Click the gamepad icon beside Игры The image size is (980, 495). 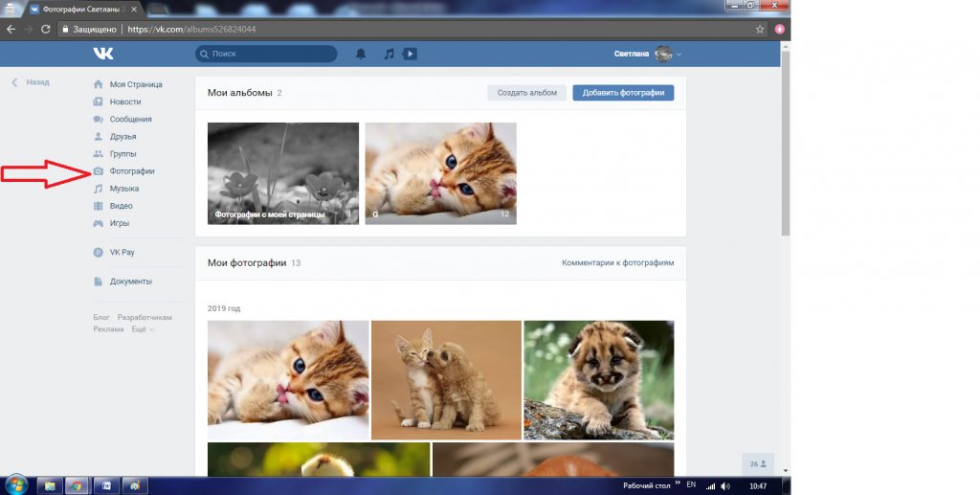pos(99,223)
